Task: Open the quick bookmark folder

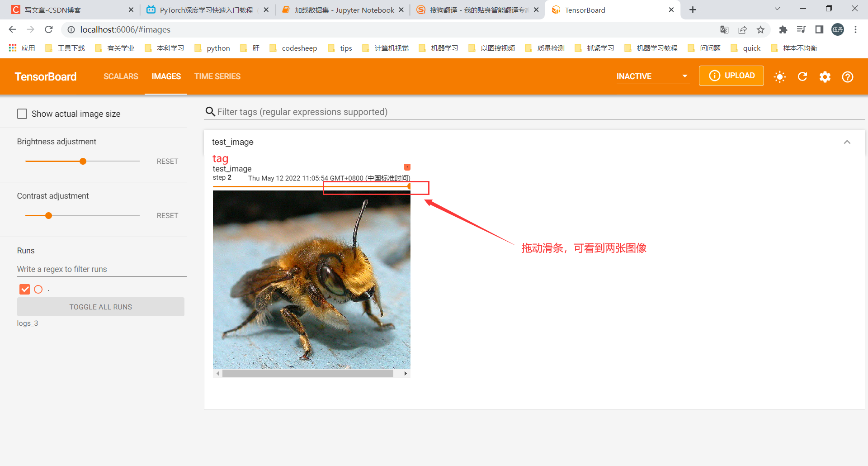Action: [745, 48]
